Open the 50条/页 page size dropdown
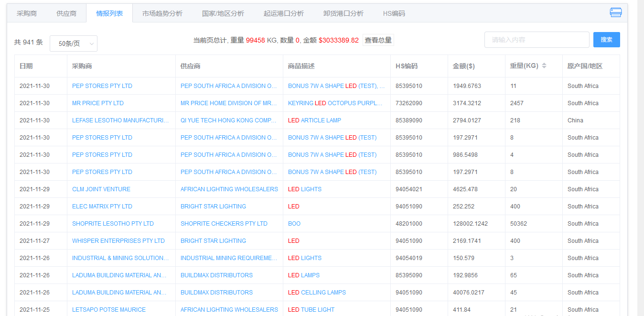Image resolution: width=644 pixels, height=316 pixels. (74, 44)
